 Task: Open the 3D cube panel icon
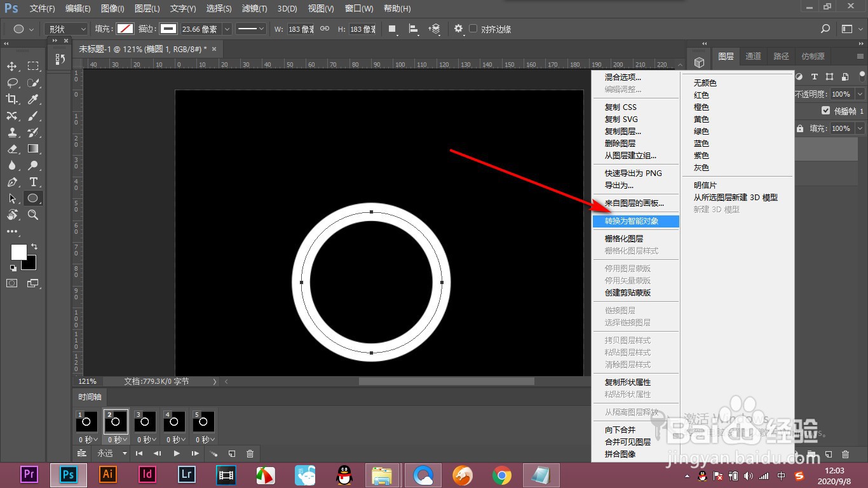pos(699,62)
